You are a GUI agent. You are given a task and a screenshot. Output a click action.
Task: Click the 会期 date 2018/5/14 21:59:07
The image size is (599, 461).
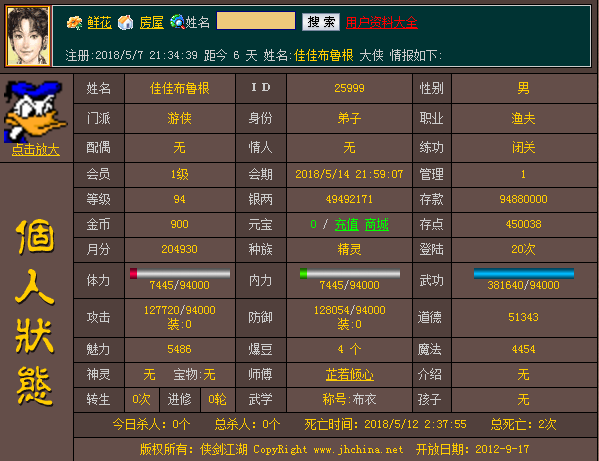350,175
